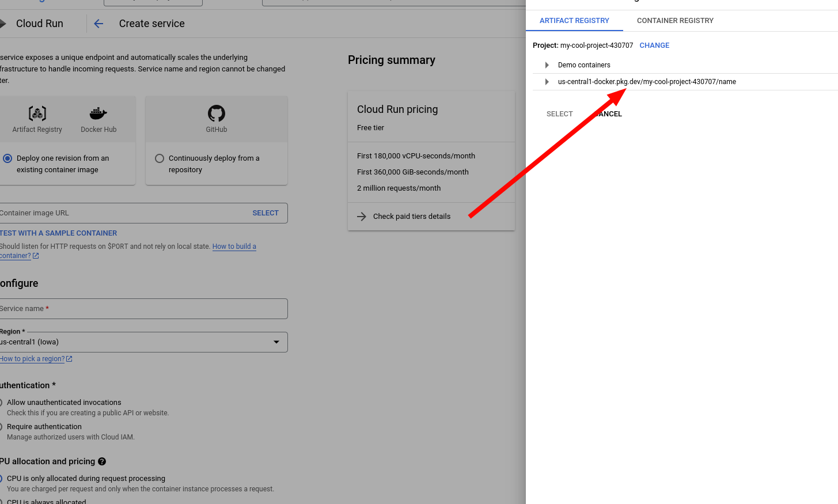838x504 pixels.
Task: Select the Docker Hub source icon
Action: pos(98,113)
